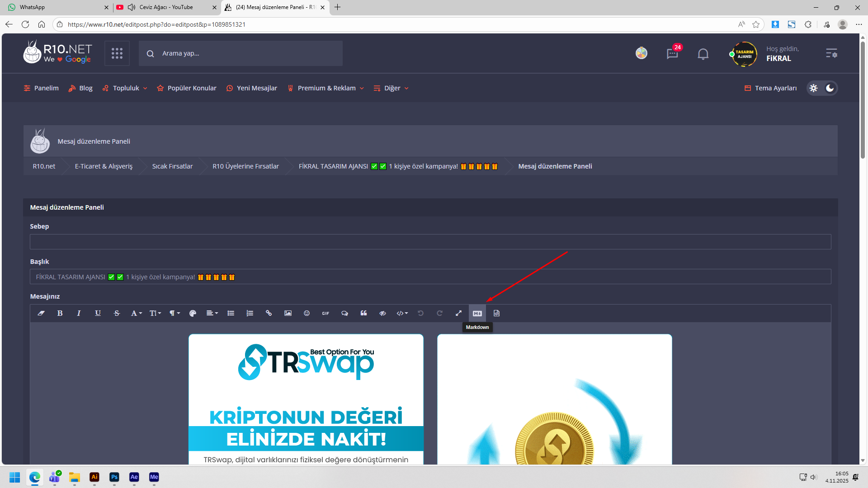Open the browser extensions puzzle icon
868x488 pixels.
click(808, 24)
